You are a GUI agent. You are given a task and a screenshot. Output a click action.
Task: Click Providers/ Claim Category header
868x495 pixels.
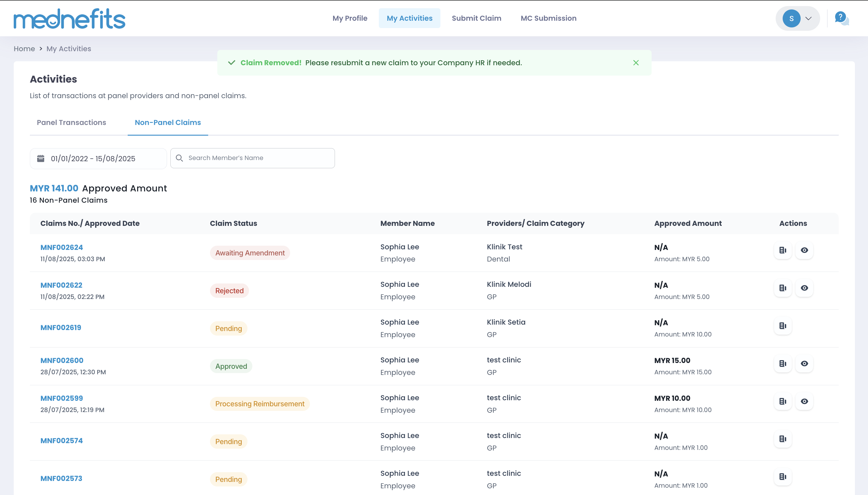[x=535, y=223]
